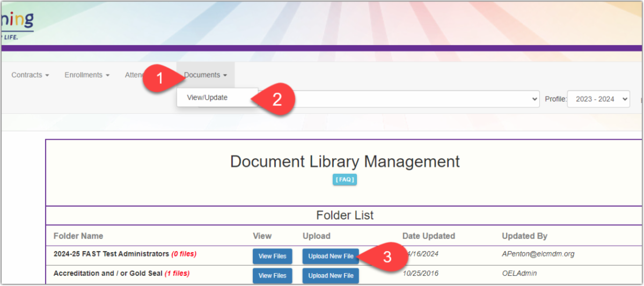Image resolution: width=644 pixels, height=286 pixels.
Task: Click the red callout marker numbered 2
Action: tap(277, 100)
